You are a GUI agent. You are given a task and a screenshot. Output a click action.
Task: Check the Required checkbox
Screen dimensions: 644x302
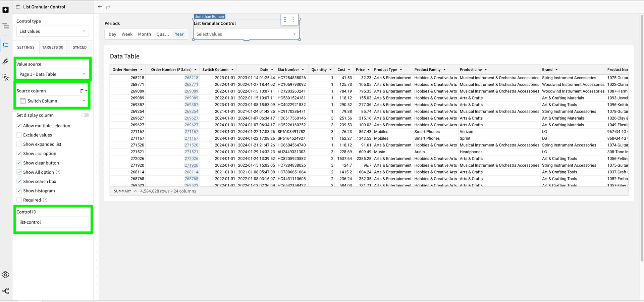coord(19,200)
